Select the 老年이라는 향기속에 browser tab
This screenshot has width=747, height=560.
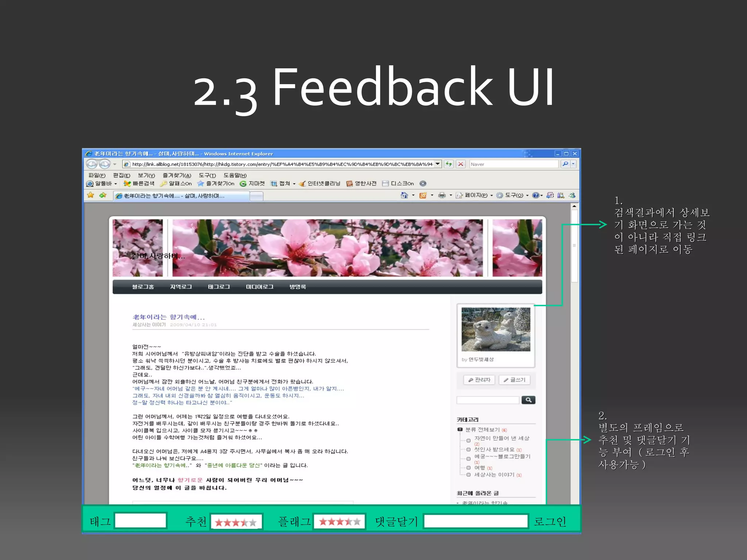click(181, 196)
